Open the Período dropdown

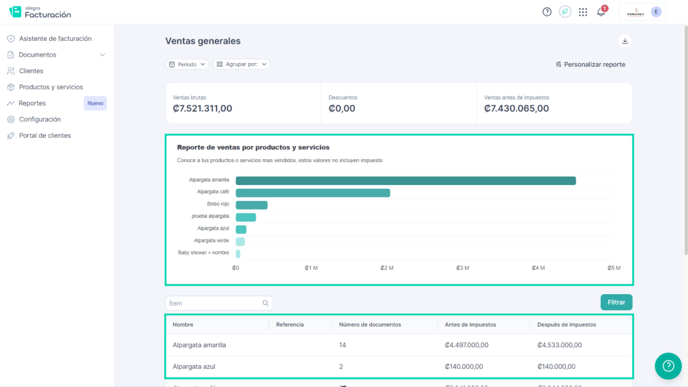187,64
